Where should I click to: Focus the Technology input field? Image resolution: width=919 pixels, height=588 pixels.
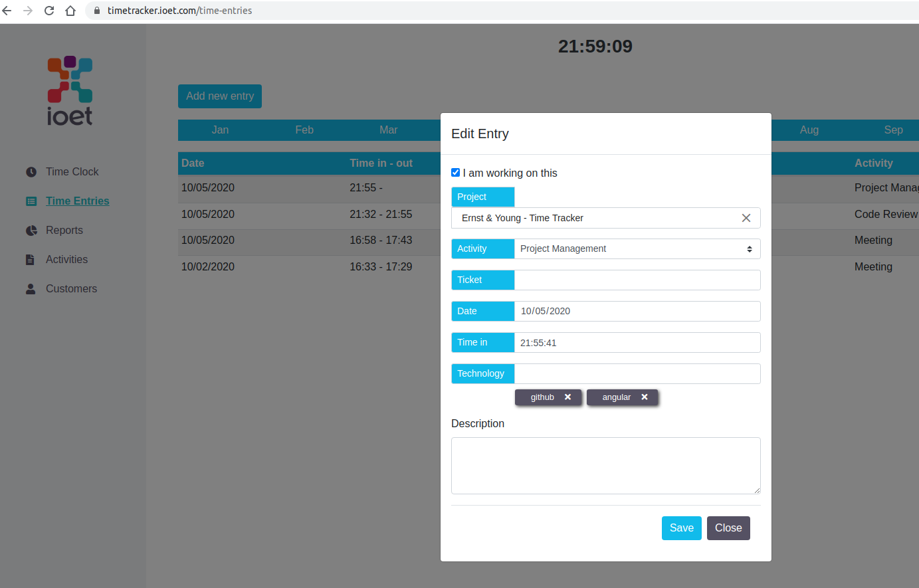click(637, 373)
